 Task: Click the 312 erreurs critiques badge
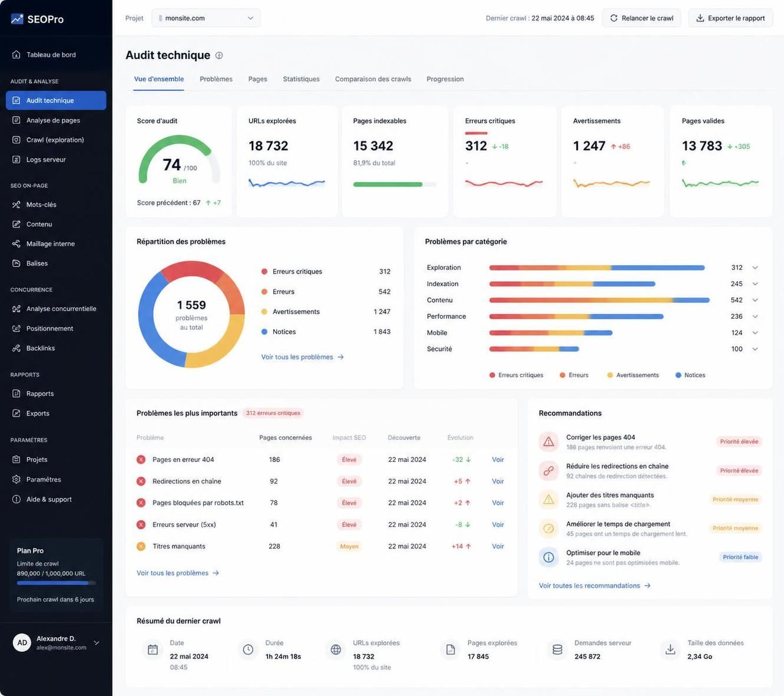pyautogui.click(x=273, y=413)
